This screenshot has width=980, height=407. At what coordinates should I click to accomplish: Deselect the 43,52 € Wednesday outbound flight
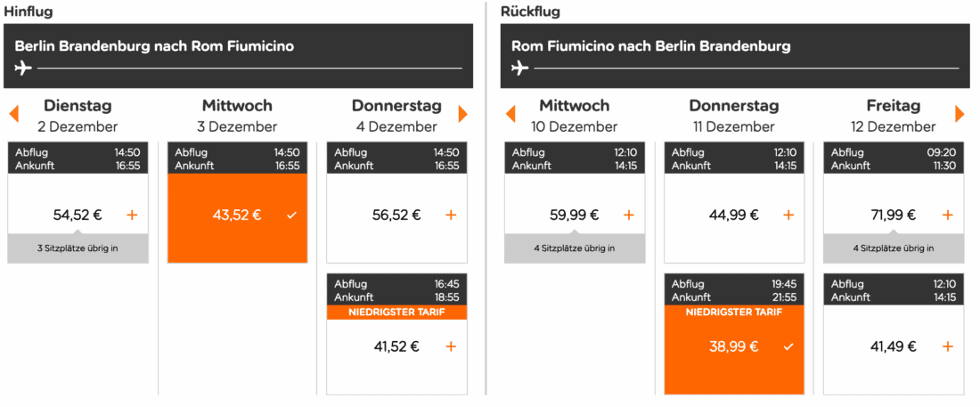pos(291,215)
